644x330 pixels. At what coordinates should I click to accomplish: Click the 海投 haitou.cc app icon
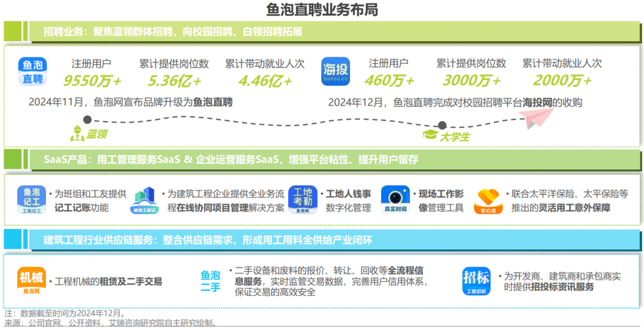[336, 72]
